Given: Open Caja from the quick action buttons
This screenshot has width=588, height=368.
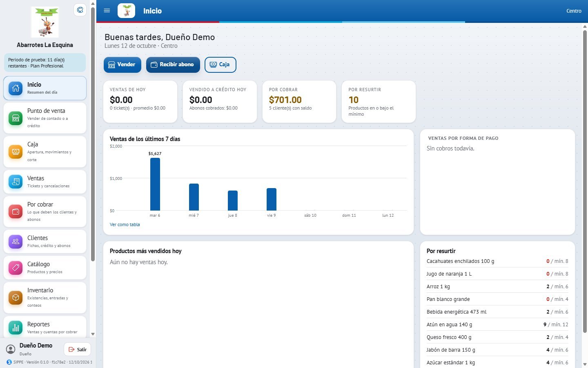Looking at the screenshot, I should (x=220, y=65).
